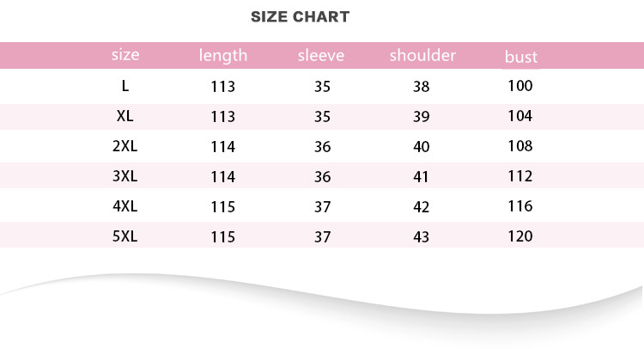The image size is (644, 349).
Task: Click the SIZE CHART title
Action: (300, 17)
